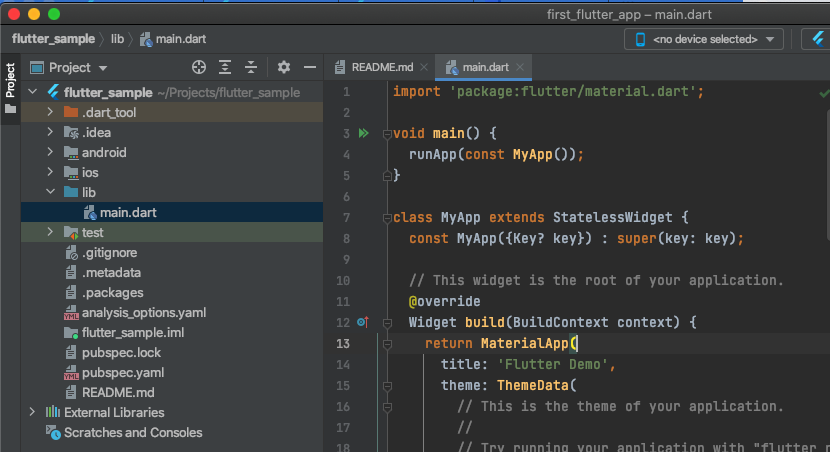This screenshot has width=830, height=452.
Task: Click the phone icon in device selector
Action: [640, 39]
